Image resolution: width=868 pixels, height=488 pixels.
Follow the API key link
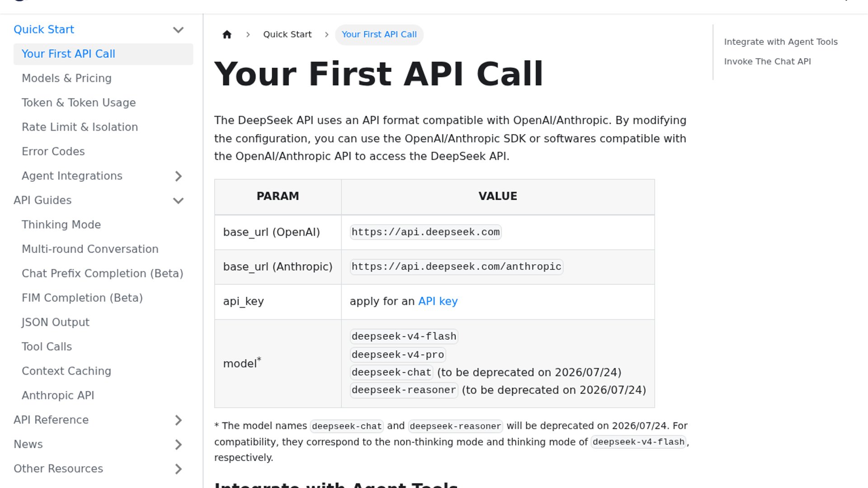(438, 301)
